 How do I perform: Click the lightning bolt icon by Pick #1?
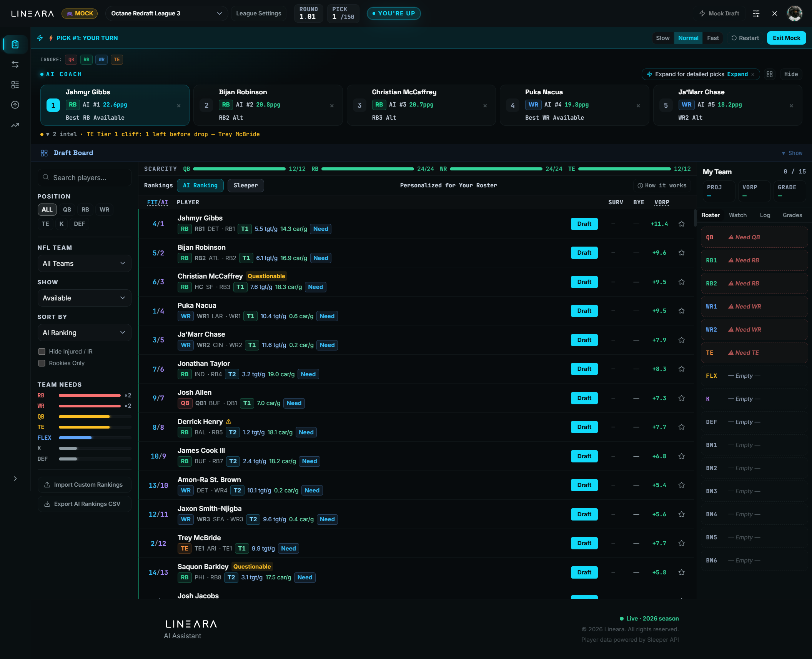click(40, 38)
